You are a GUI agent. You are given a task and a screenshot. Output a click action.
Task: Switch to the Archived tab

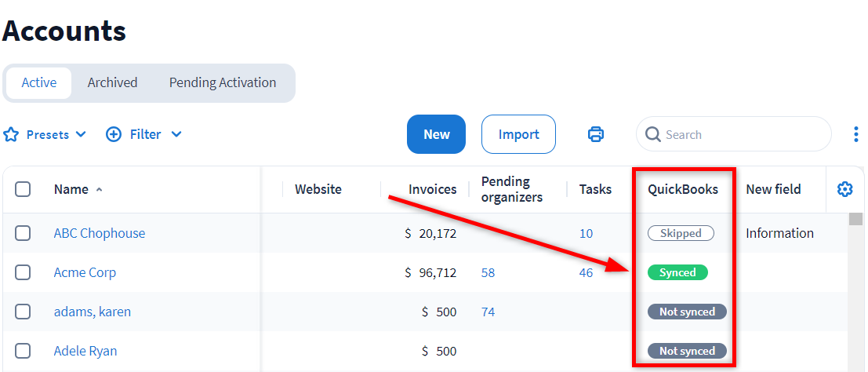click(112, 82)
